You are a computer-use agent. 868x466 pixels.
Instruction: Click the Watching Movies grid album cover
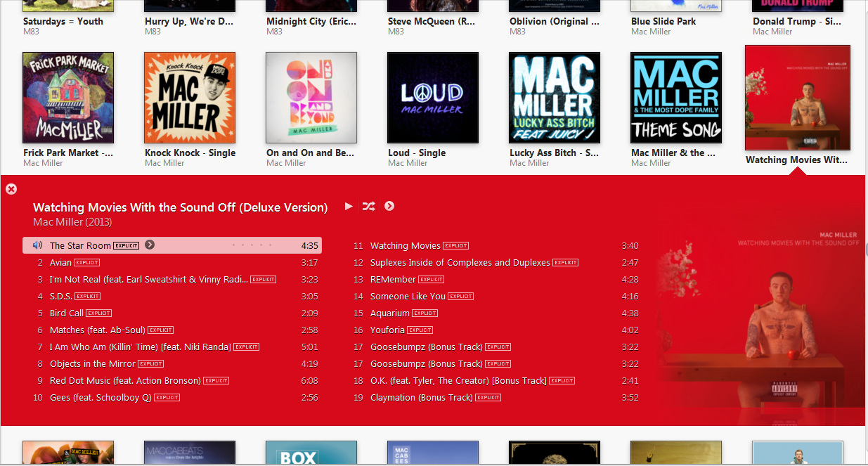(798, 98)
